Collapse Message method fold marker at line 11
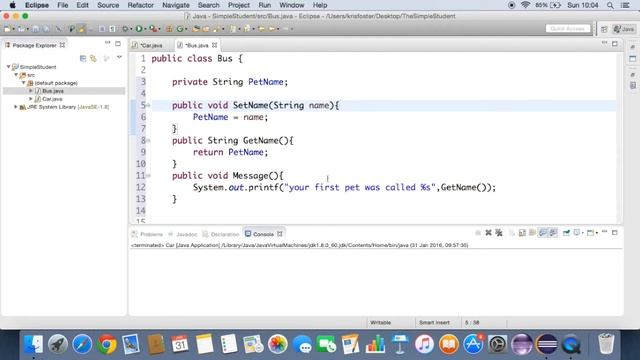The height and width of the screenshot is (360, 640). [149, 176]
